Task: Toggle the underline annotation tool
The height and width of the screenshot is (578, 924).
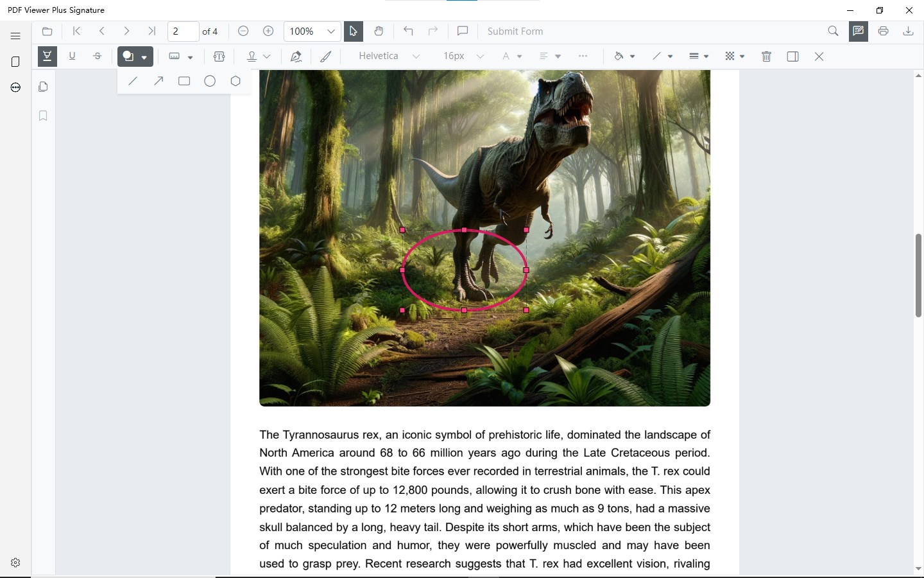Action: [72, 57]
